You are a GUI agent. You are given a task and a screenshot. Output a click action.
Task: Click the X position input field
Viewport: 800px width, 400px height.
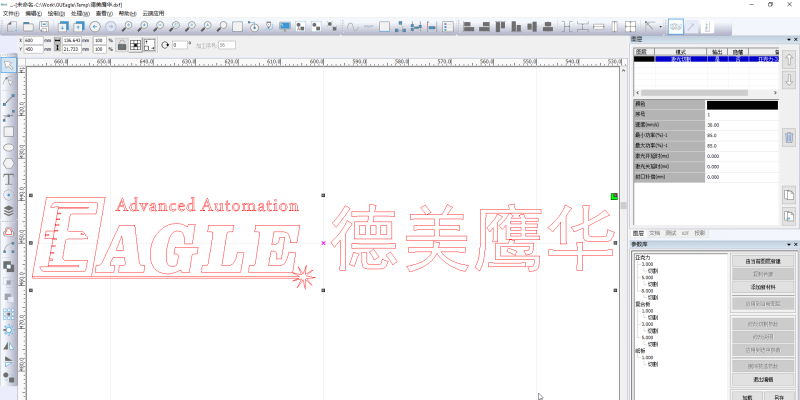pos(33,40)
